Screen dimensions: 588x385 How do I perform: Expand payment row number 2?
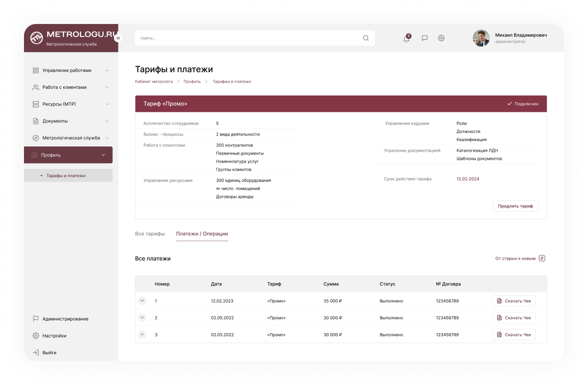(142, 318)
